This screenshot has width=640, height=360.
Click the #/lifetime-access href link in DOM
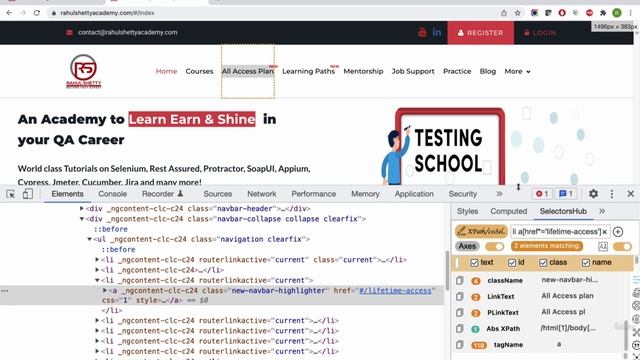pyautogui.click(x=395, y=291)
